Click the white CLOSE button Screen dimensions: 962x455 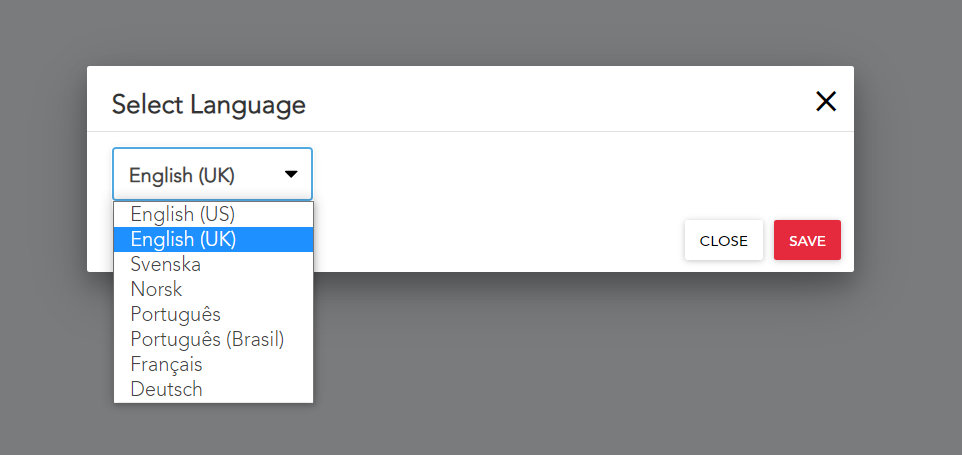(724, 240)
